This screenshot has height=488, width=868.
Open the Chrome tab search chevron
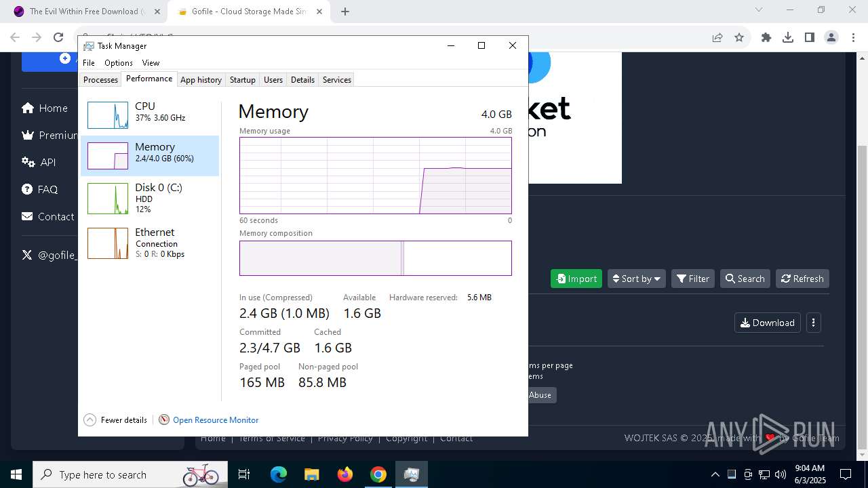coord(759,9)
